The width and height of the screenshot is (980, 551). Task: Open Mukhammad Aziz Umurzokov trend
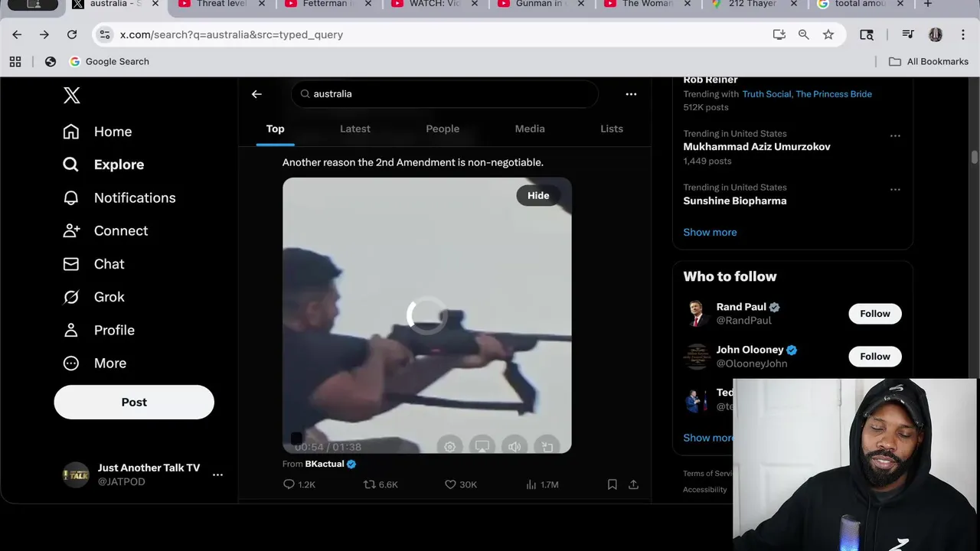point(756,147)
